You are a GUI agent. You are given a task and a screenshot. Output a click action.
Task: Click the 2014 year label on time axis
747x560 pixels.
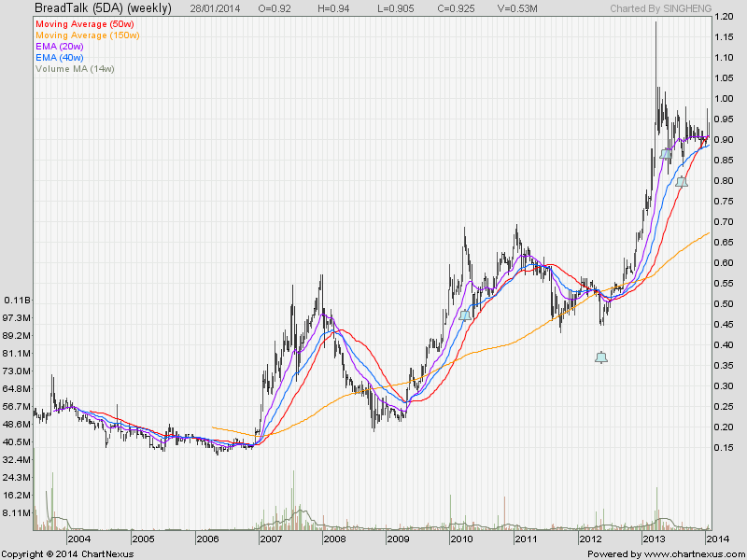[717, 539]
